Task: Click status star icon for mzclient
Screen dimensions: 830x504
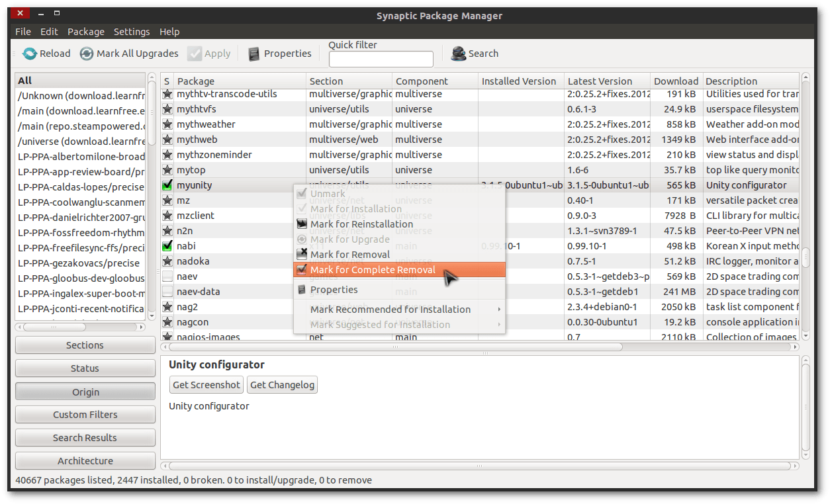Action: click(167, 216)
